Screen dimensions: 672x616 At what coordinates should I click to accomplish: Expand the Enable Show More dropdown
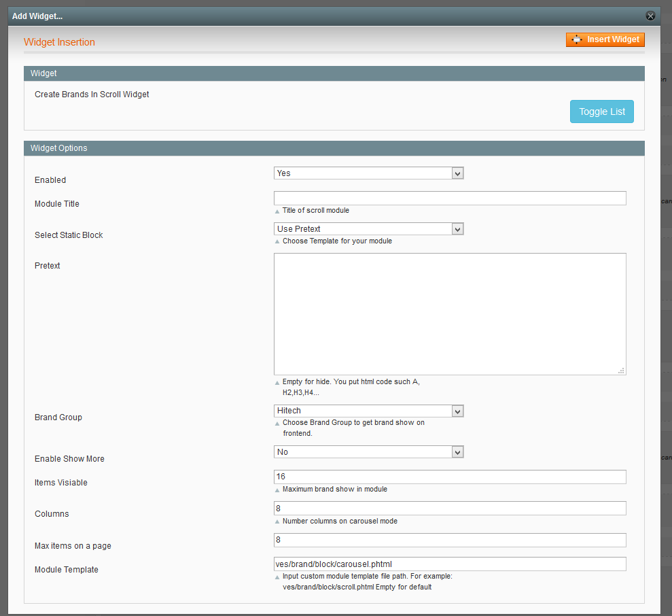click(368, 452)
